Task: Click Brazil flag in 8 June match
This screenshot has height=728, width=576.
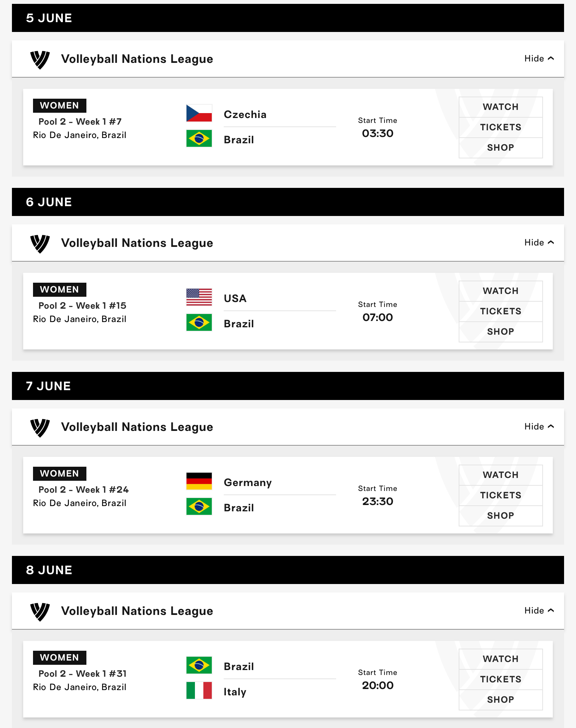Action: click(x=199, y=665)
